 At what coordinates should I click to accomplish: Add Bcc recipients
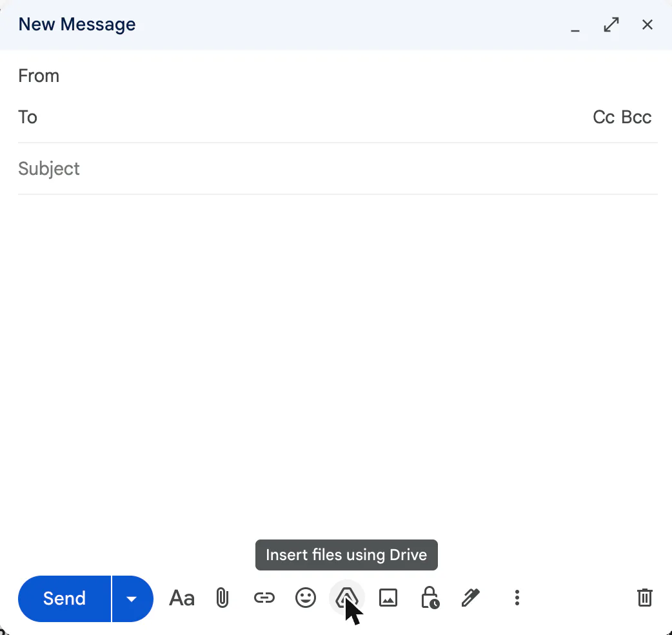(x=637, y=117)
